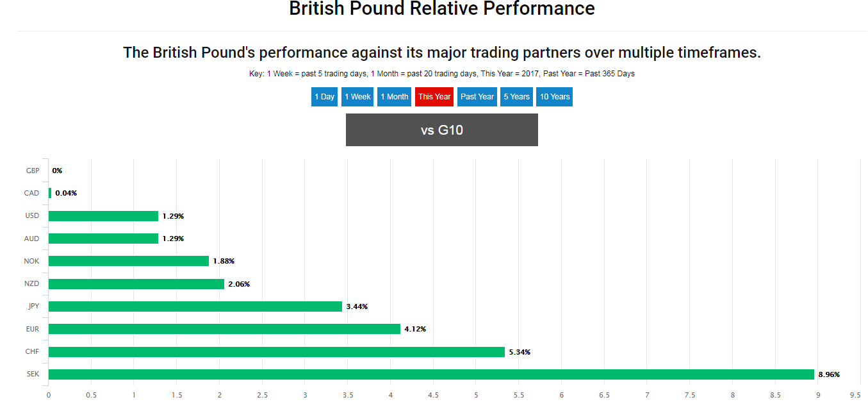Open the Past Year timeframe
The width and height of the screenshot is (868, 411).
pos(477,97)
